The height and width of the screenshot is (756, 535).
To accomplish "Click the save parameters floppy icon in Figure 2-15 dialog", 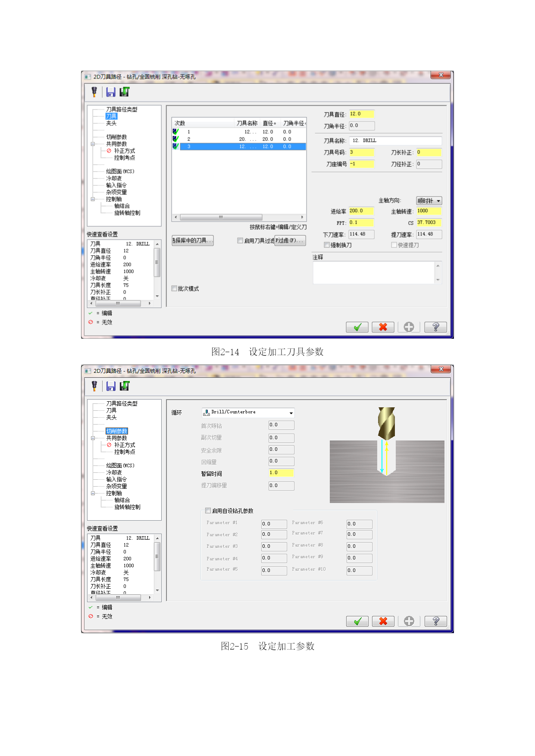I will click(x=111, y=386).
